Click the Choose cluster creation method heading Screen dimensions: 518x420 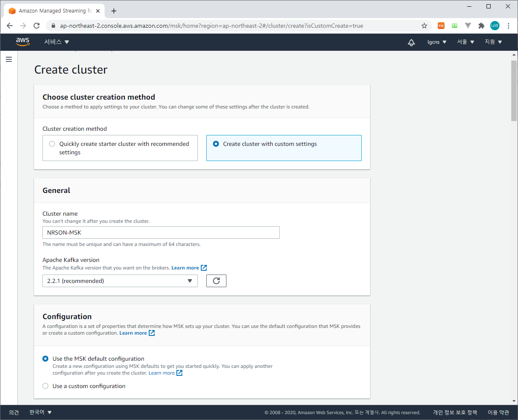[99, 97]
